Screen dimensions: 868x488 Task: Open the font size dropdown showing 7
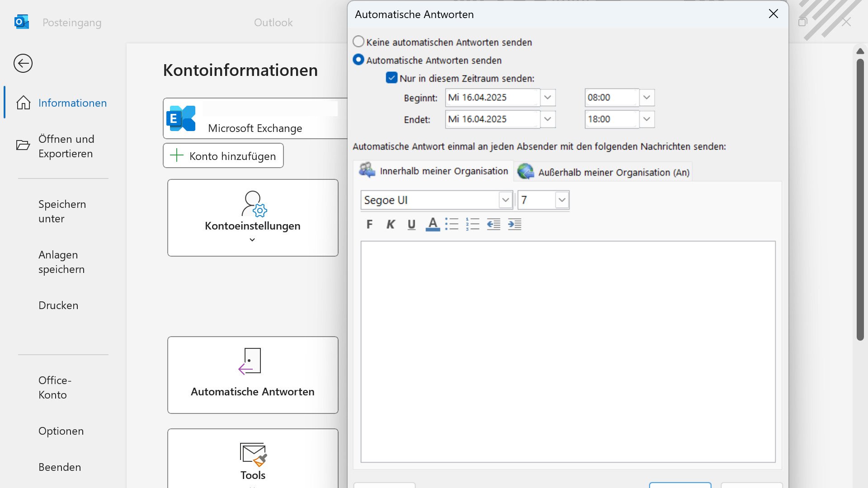tap(561, 200)
